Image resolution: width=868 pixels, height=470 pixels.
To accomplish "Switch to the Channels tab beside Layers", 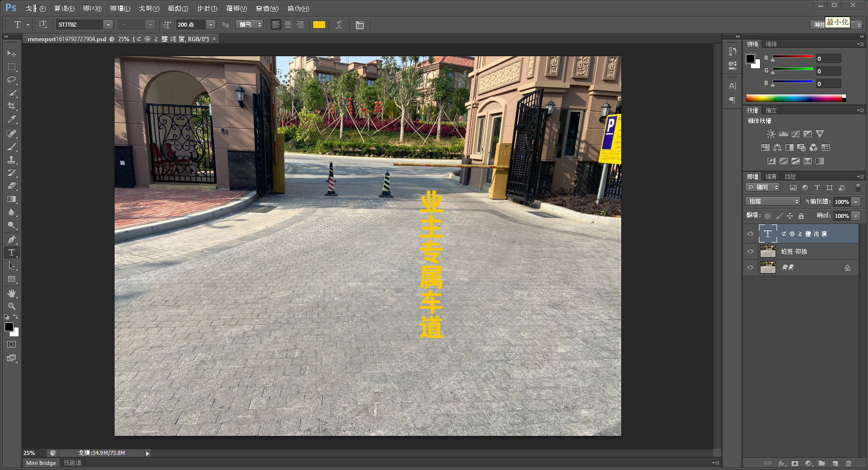I will point(771,177).
